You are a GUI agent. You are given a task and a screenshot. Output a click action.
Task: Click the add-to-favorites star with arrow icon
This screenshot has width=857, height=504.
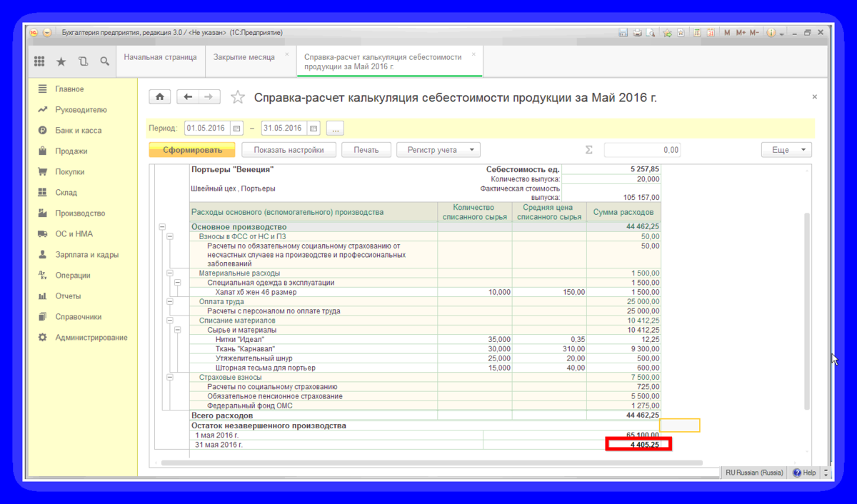[x=668, y=33]
